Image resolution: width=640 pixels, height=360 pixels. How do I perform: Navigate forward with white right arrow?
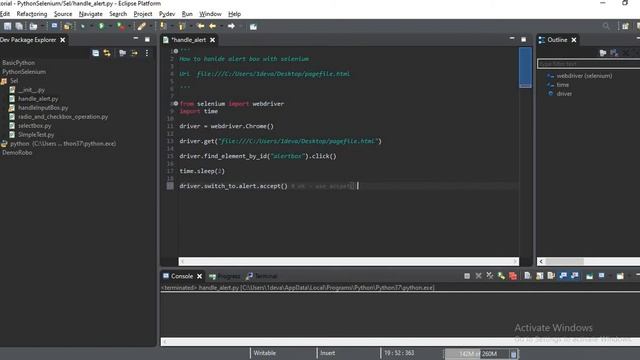pyautogui.click(x=231, y=26)
